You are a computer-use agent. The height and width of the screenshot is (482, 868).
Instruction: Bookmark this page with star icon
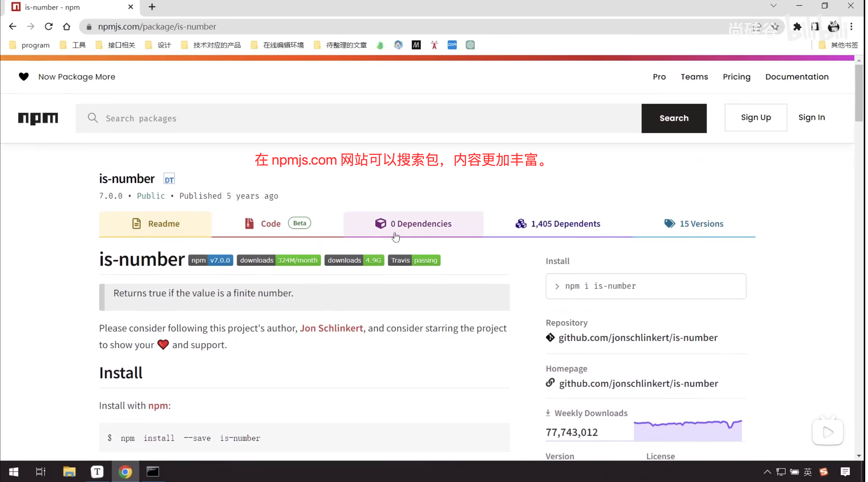click(775, 27)
